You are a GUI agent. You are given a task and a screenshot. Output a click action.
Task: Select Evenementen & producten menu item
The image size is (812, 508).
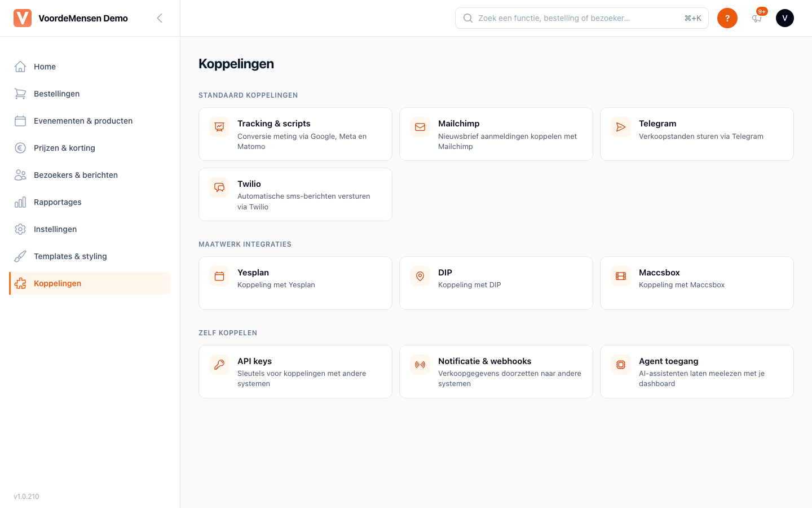coord(90,121)
